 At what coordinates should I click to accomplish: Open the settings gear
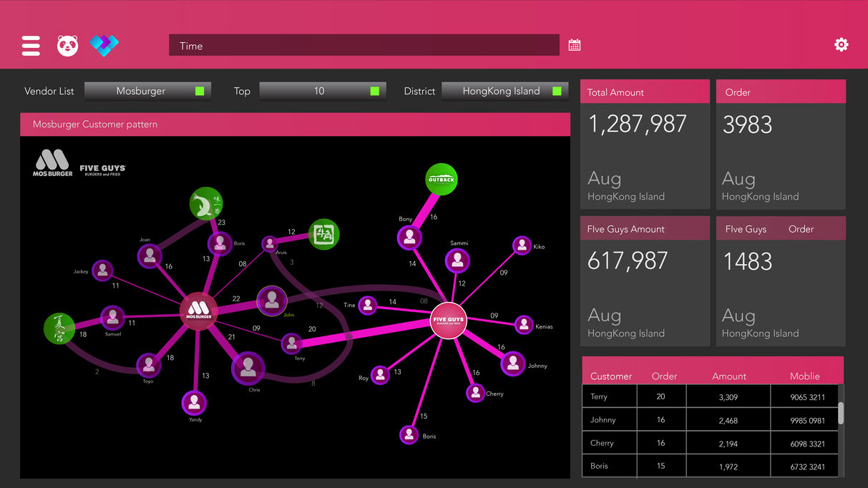point(842,45)
